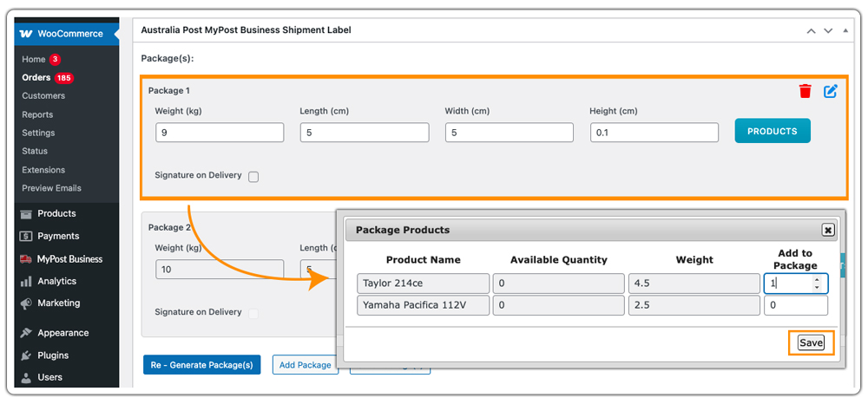
Task: Click the Package Products dialog title bar
Action: 592,230
